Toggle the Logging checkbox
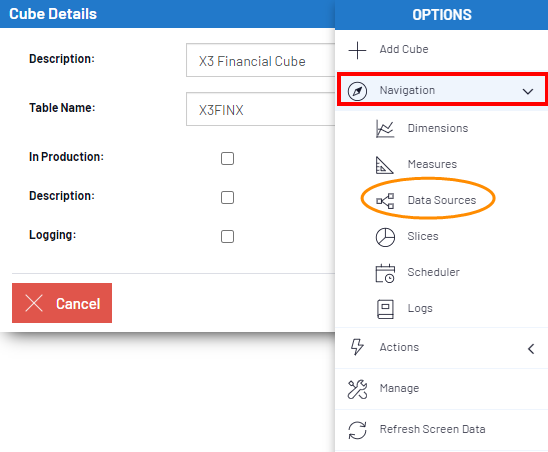This screenshot has height=452, width=548. pos(228,237)
